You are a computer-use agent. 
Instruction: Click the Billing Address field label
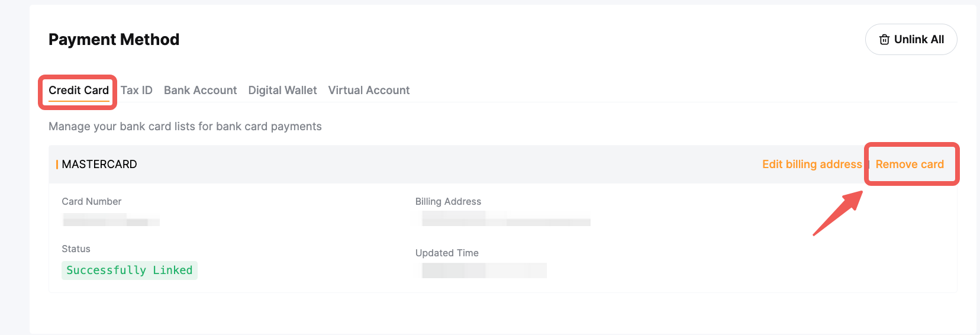[448, 202]
